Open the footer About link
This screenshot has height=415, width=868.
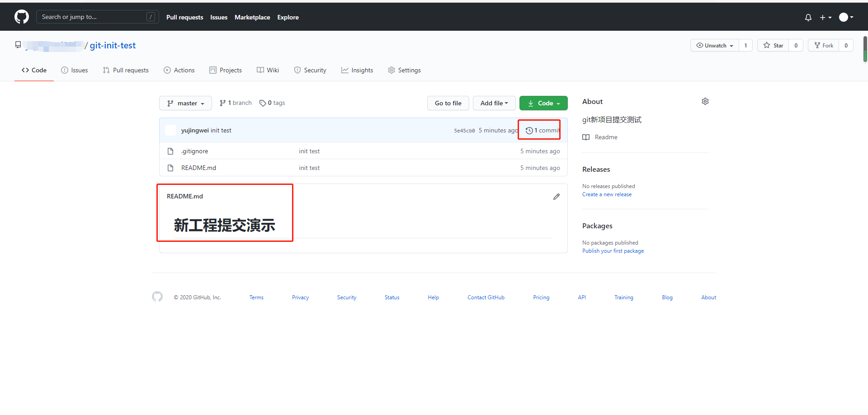709,297
